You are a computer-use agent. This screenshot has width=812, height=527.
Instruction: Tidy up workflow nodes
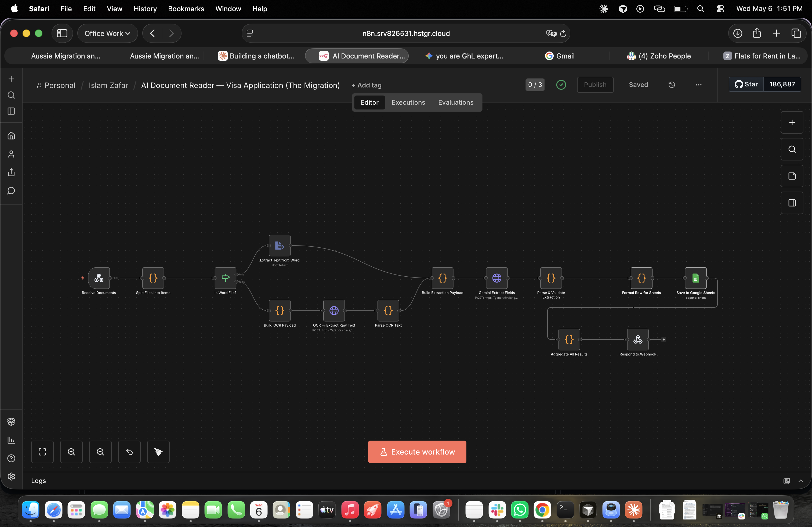coord(158,452)
